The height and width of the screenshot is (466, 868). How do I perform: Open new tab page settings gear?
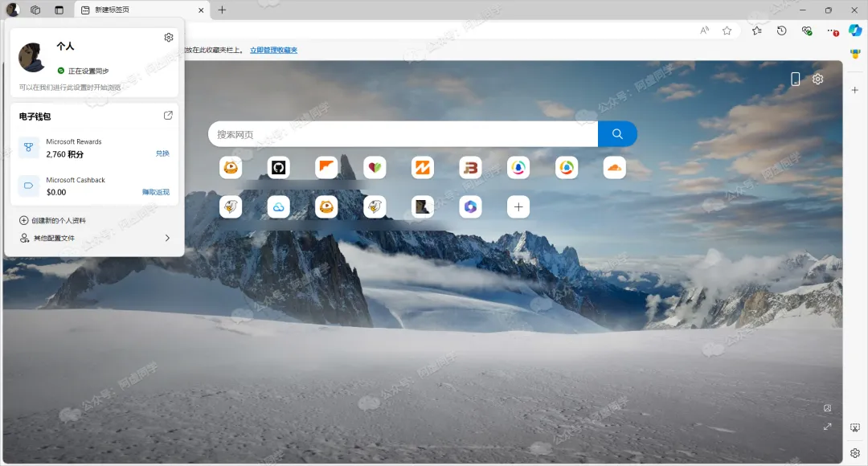point(817,79)
